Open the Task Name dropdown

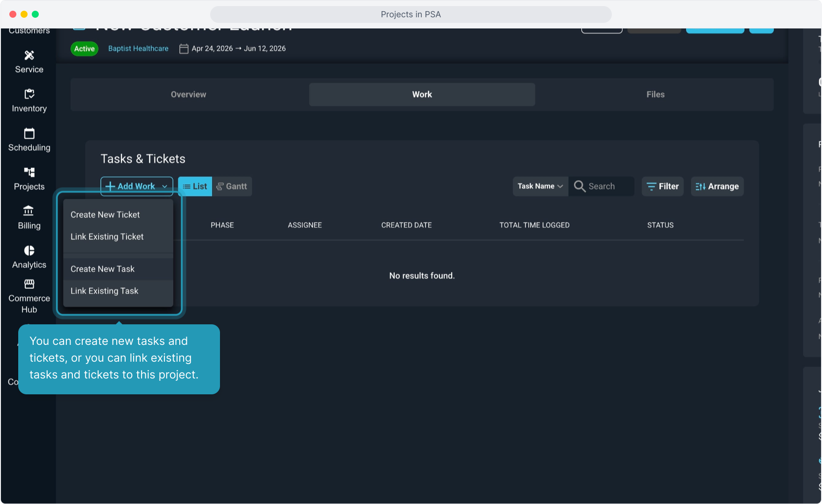(540, 186)
